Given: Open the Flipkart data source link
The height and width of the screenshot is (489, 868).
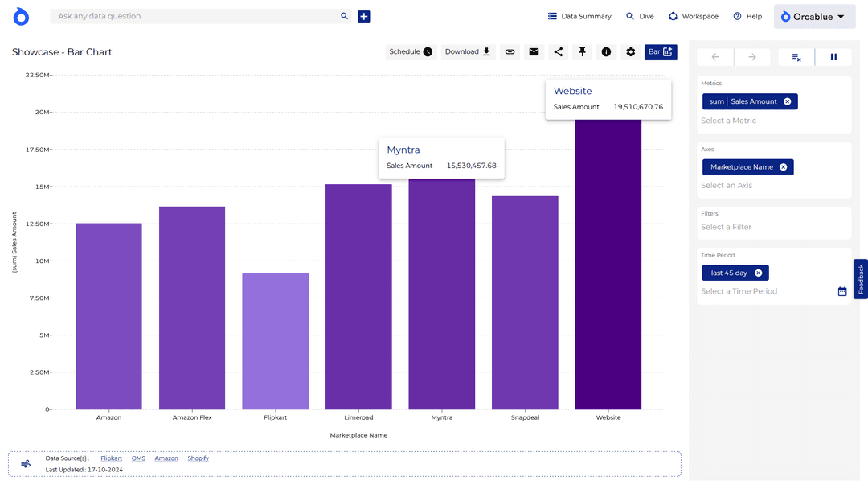Looking at the screenshot, I should 111,458.
